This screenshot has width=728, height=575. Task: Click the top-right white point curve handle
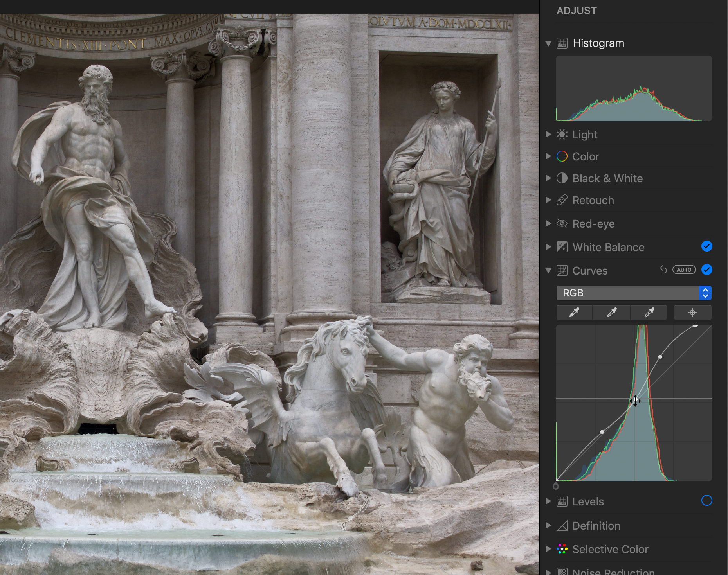click(x=695, y=325)
